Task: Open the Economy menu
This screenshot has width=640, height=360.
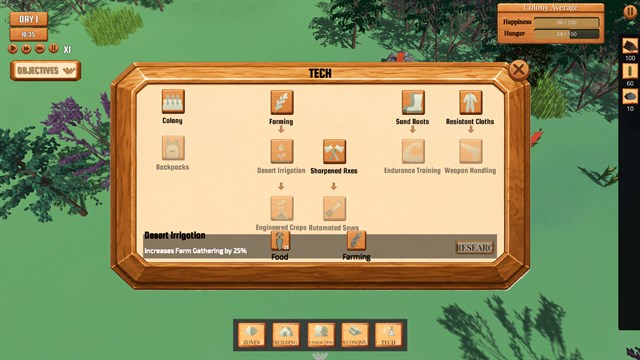Action: coord(355,336)
